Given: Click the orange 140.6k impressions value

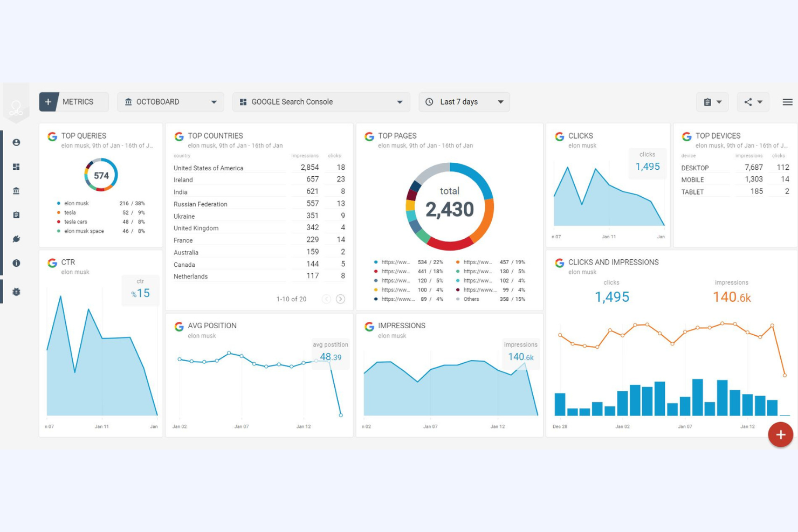Looking at the screenshot, I should (x=732, y=297).
